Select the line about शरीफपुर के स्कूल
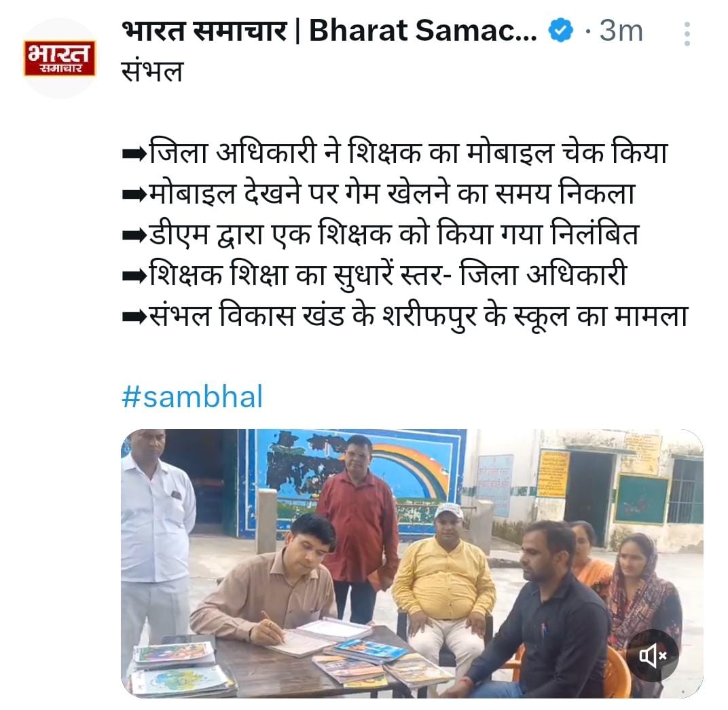Screen dimensions: 728x710 tap(405, 317)
